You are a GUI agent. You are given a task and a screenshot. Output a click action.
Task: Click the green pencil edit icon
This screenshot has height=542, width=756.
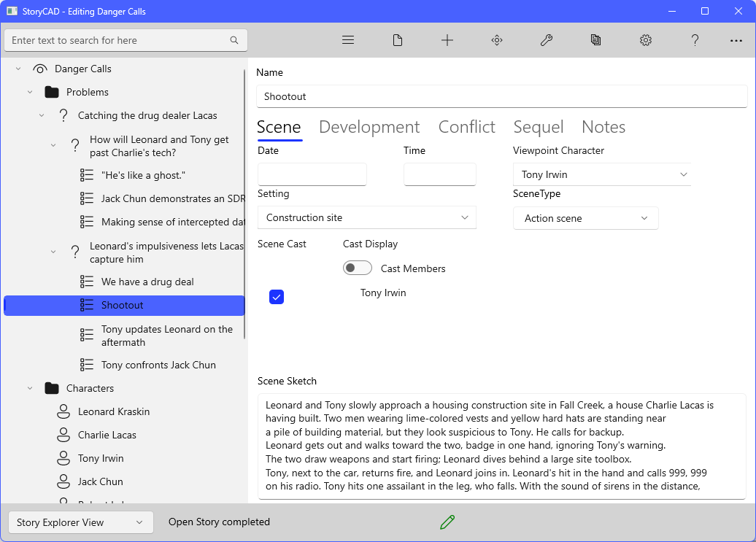pyautogui.click(x=447, y=522)
